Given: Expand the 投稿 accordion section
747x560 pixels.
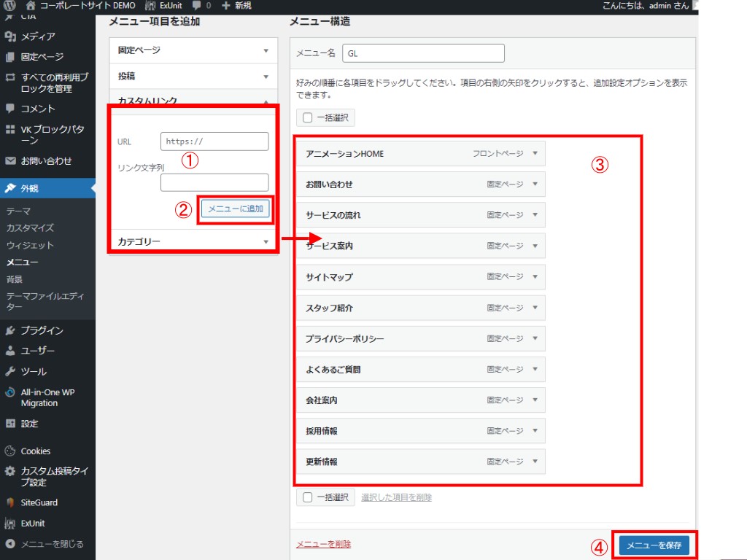Looking at the screenshot, I should pos(266,77).
